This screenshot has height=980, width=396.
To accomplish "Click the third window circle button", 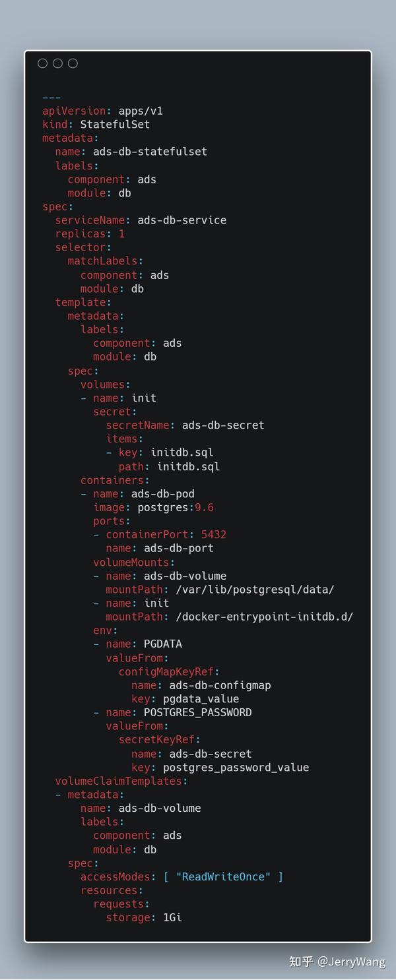I will [x=73, y=63].
